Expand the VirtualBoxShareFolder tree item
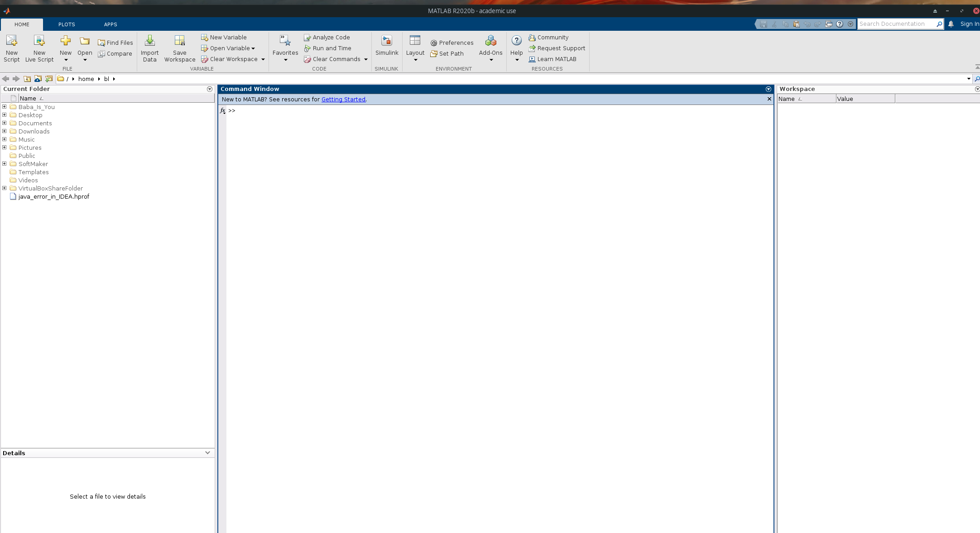The image size is (980, 533). point(5,188)
